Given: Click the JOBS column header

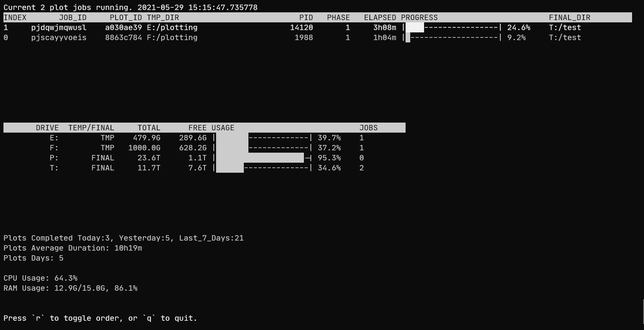Looking at the screenshot, I should [369, 128].
